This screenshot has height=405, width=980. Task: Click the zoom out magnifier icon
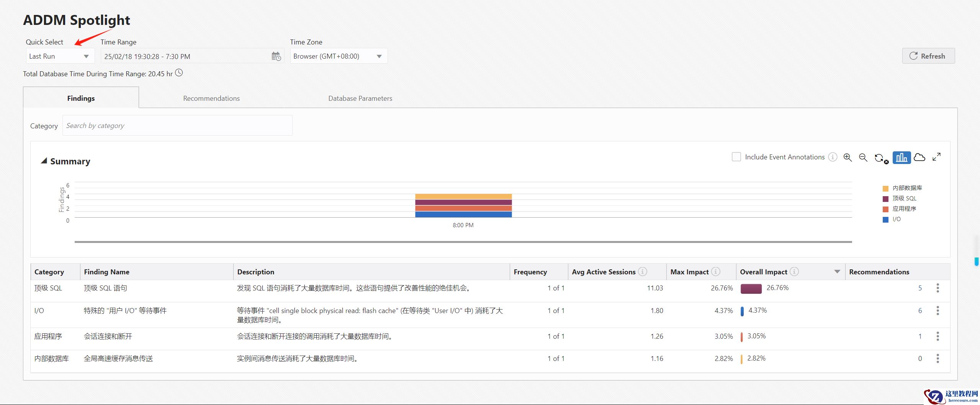(863, 157)
